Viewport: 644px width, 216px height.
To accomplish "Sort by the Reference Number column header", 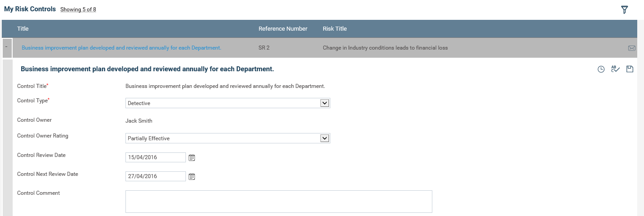I will 283,29.
